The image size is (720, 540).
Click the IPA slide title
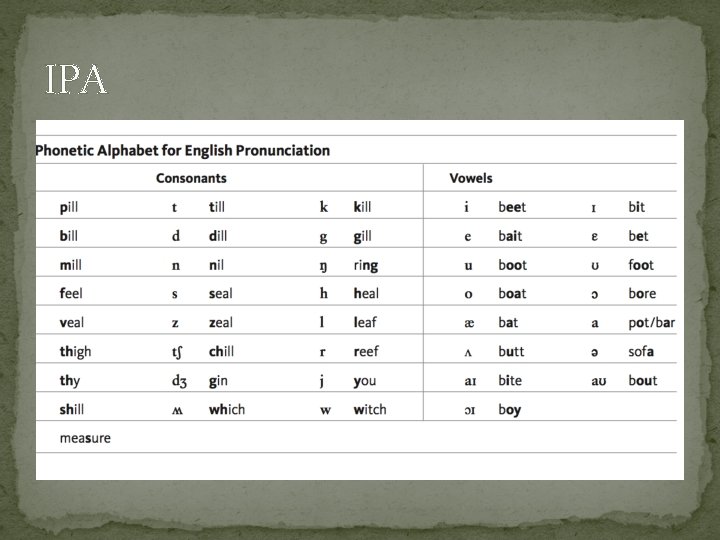click(x=77, y=82)
